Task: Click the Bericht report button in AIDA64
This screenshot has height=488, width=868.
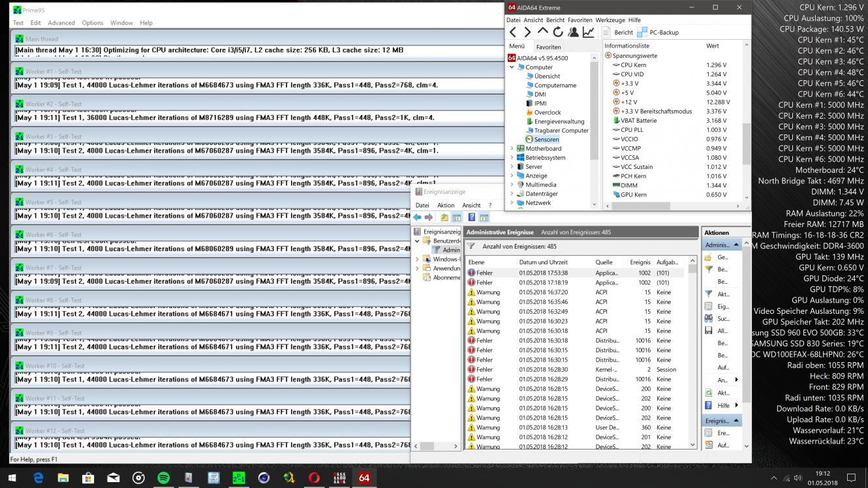Action: click(x=617, y=32)
